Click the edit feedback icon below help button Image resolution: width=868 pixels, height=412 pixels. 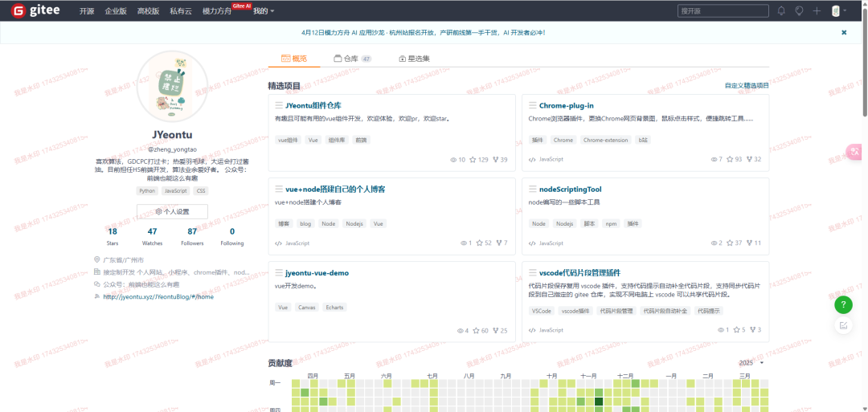point(843,325)
